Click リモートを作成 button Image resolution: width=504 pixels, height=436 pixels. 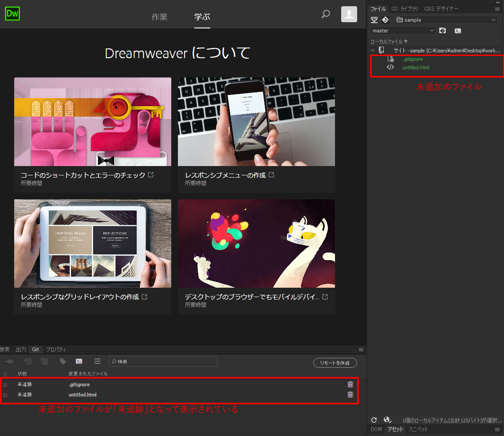(x=335, y=363)
